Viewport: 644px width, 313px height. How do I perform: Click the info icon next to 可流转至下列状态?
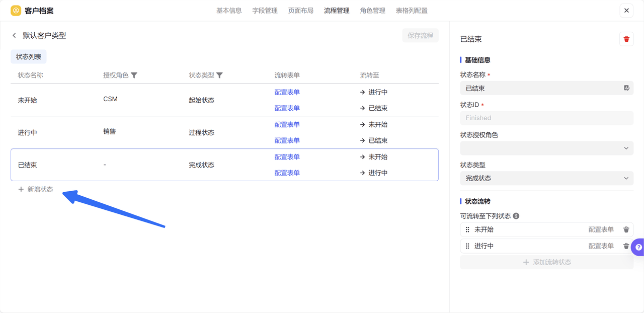(516, 216)
